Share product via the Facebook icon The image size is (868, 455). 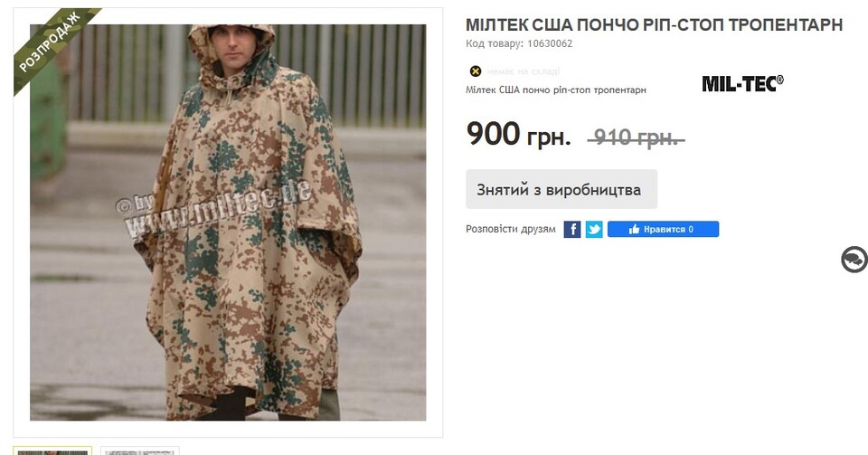pos(571,229)
